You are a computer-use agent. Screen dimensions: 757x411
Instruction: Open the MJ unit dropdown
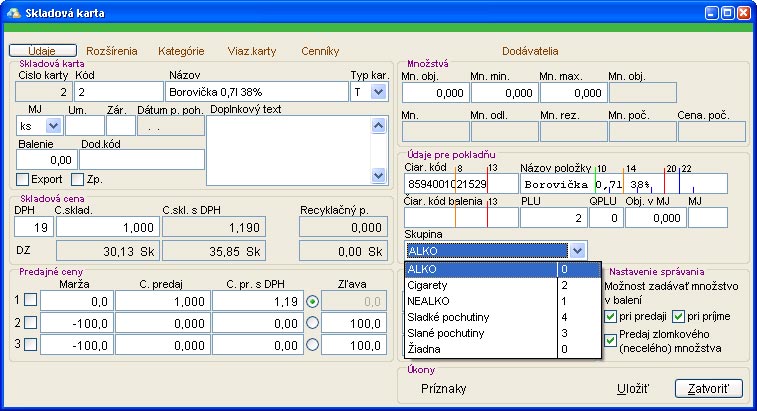pyautogui.click(x=52, y=127)
